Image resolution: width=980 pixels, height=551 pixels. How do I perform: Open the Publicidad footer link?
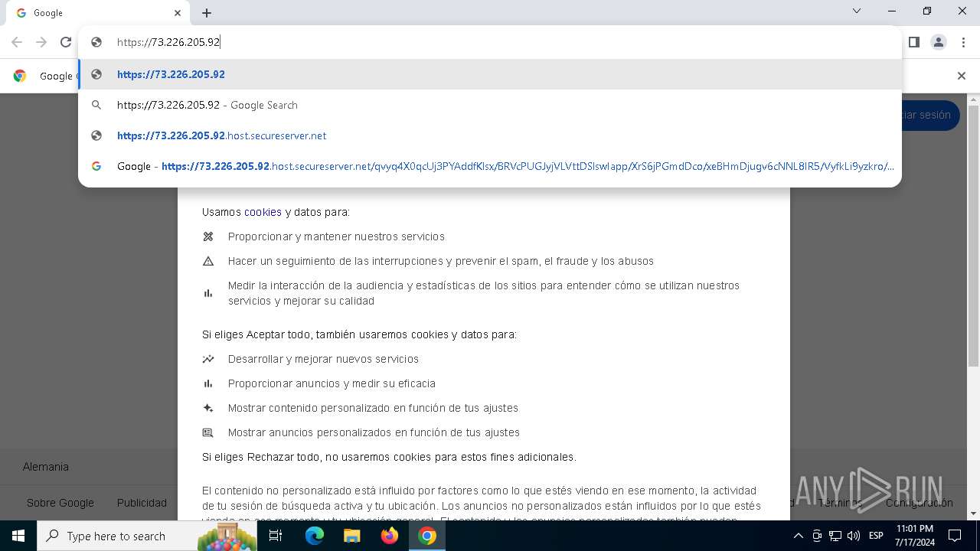pyautogui.click(x=142, y=503)
